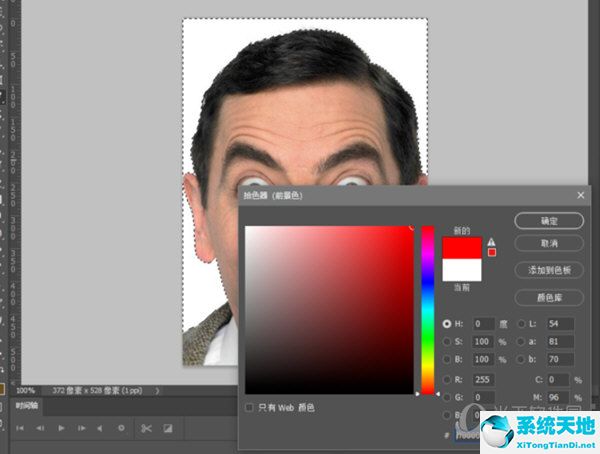Step to previous frame in timeline

pyautogui.click(x=41, y=428)
